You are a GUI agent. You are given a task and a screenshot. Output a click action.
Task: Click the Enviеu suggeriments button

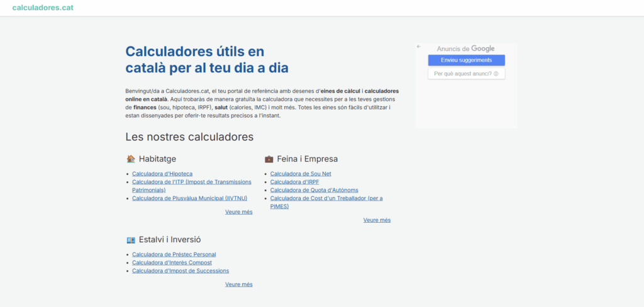point(466,60)
